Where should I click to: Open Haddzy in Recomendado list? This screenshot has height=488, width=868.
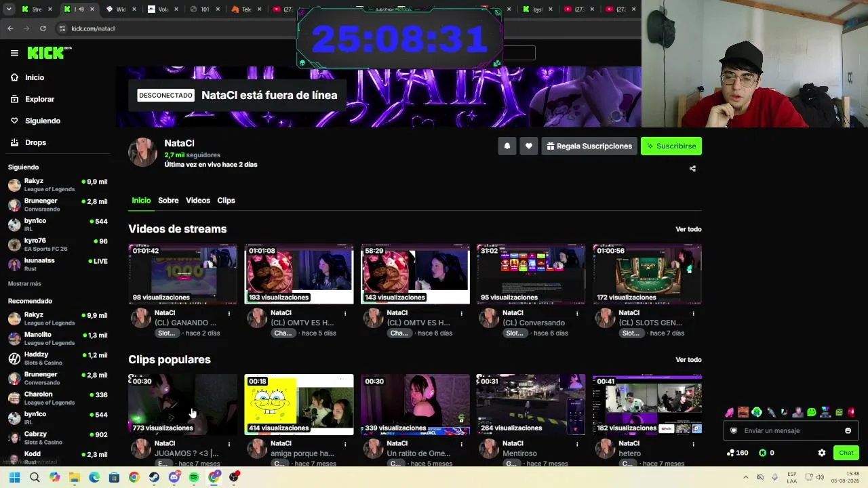(58, 358)
